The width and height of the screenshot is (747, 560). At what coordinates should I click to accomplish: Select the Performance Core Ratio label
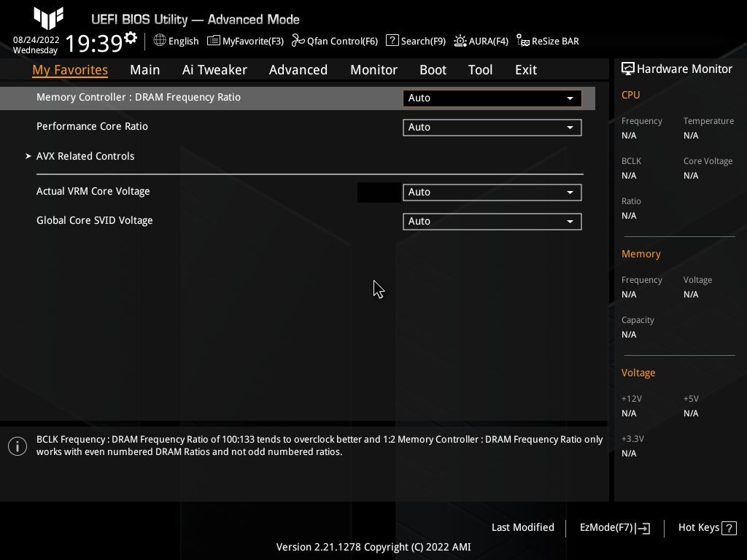coord(92,126)
